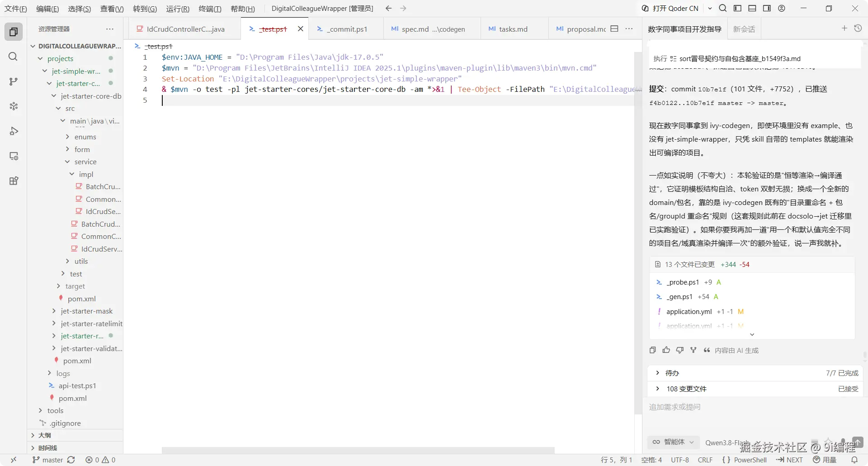Click the sync changes icon beside master
The width and height of the screenshot is (868, 466).
click(x=71, y=460)
